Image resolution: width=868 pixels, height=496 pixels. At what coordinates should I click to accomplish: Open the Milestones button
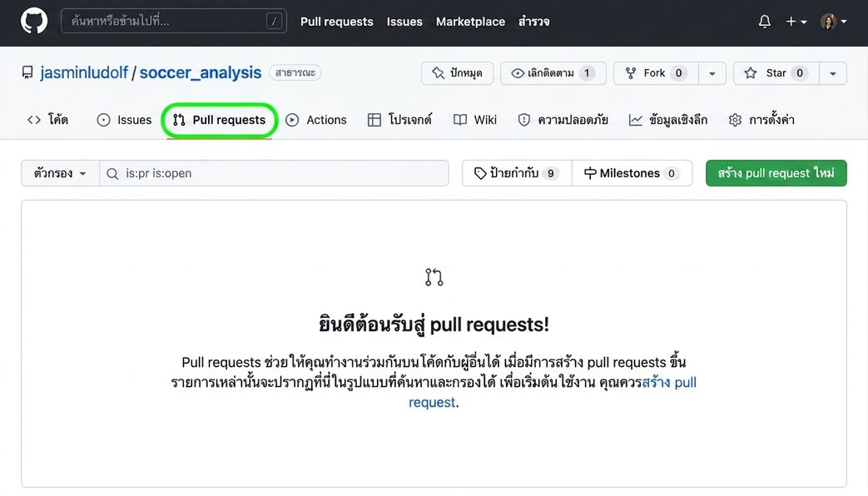pos(632,173)
